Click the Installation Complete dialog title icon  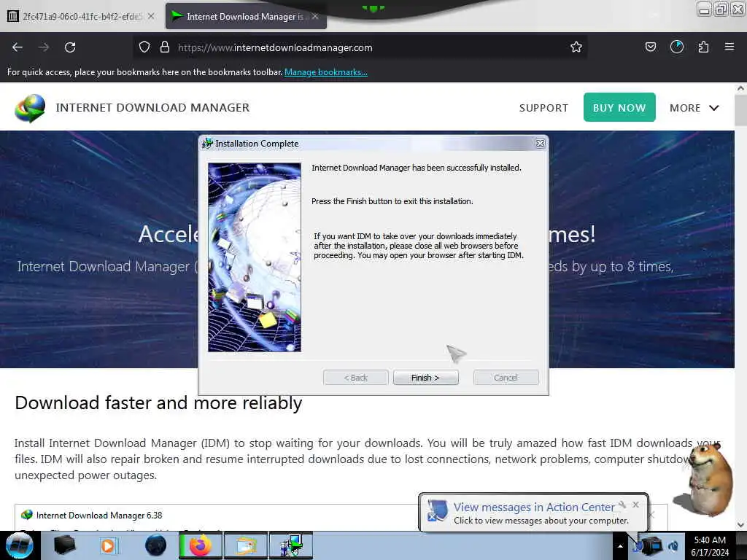(x=206, y=144)
